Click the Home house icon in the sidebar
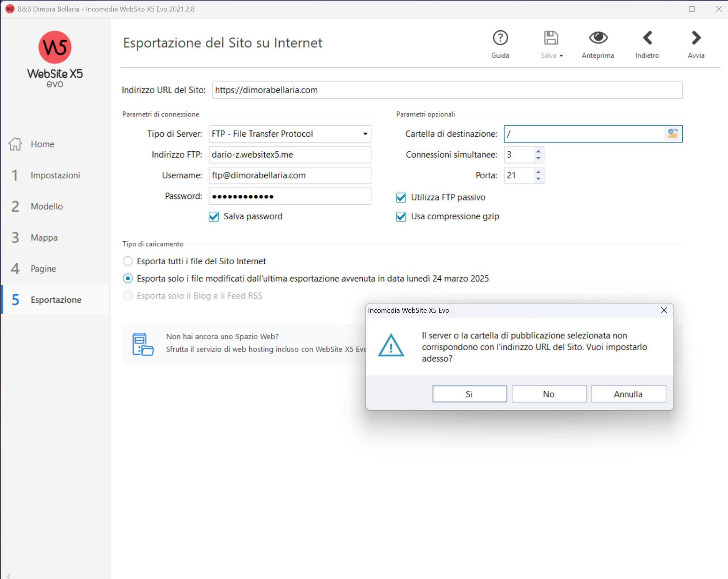 (15, 144)
